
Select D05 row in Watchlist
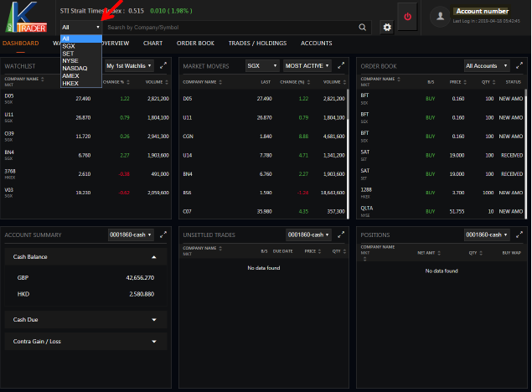(85, 99)
